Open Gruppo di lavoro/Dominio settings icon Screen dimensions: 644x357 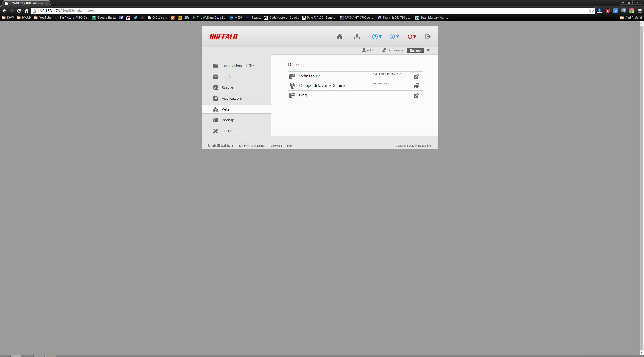tap(417, 86)
